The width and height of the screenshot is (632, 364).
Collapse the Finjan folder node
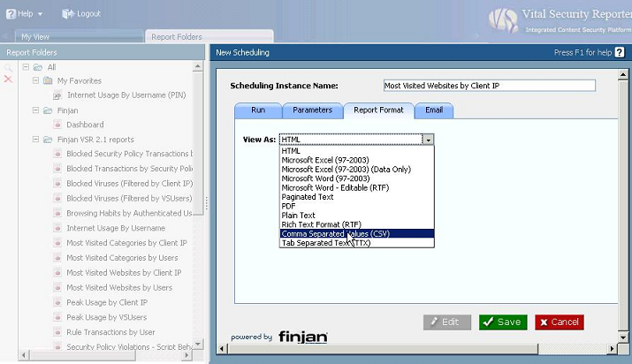point(35,110)
